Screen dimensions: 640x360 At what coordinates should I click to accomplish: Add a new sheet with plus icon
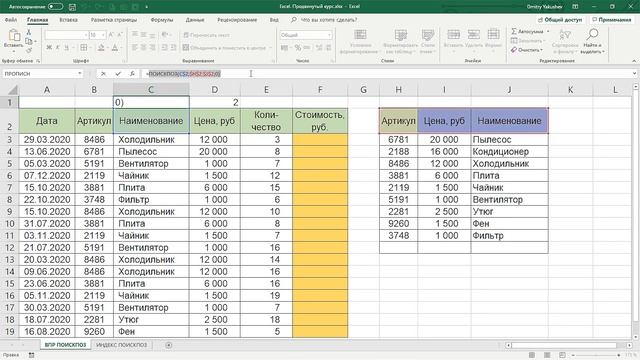(x=168, y=345)
